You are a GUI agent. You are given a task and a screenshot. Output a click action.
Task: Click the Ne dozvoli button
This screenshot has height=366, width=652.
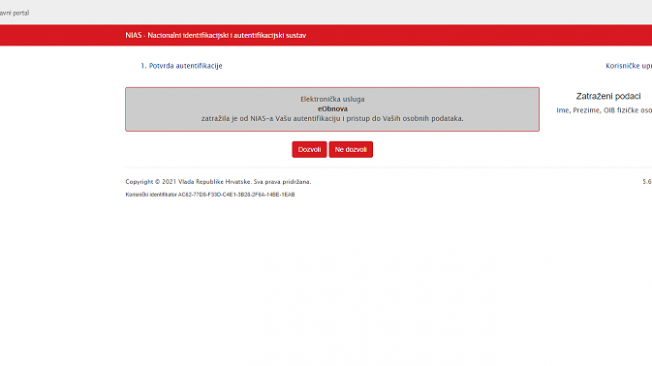(x=351, y=149)
